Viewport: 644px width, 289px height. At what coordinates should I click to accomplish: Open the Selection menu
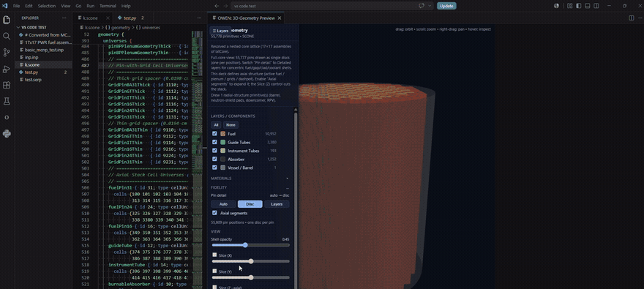pos(46,6)
